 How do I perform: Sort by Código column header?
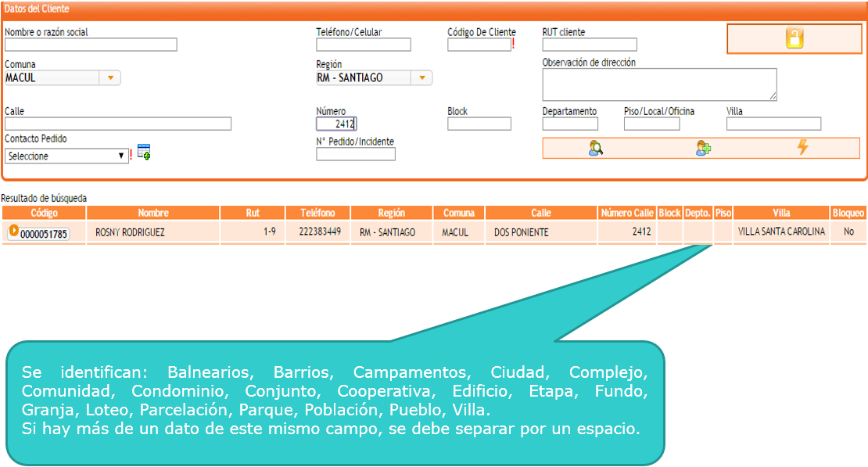44,213
